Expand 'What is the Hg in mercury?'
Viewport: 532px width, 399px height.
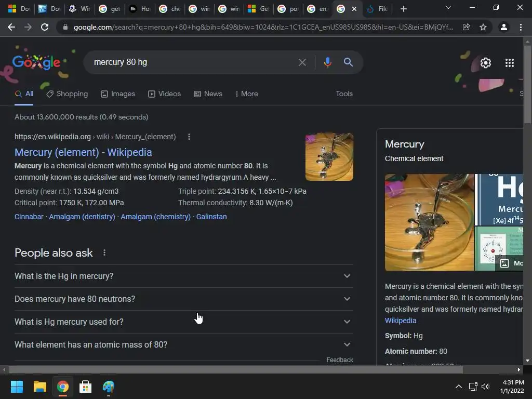coord(183,276)
